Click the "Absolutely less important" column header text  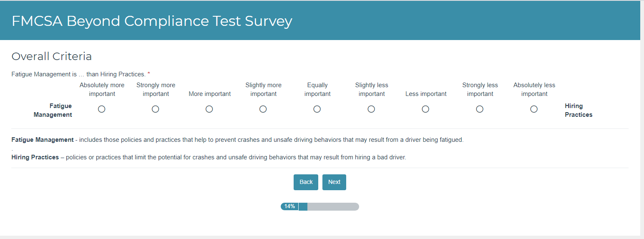click(x=534, y=89)
